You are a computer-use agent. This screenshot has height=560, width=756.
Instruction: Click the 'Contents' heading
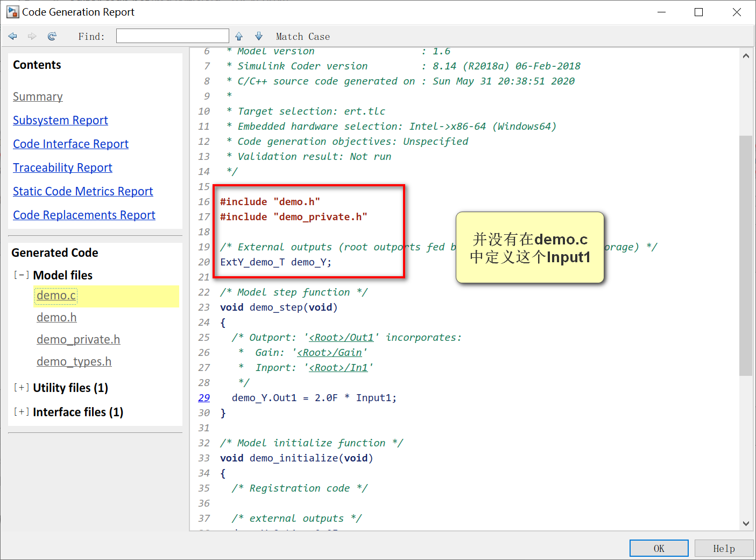coord(37,65)
